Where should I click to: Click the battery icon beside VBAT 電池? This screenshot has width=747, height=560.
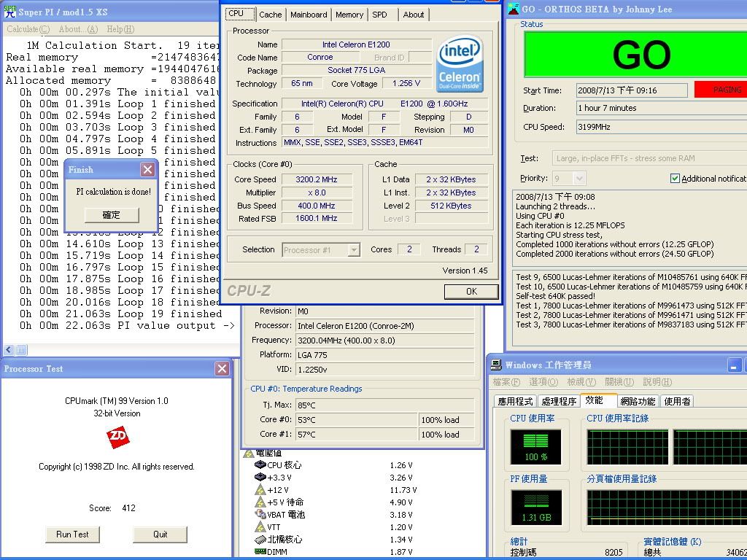coord(260,514)
